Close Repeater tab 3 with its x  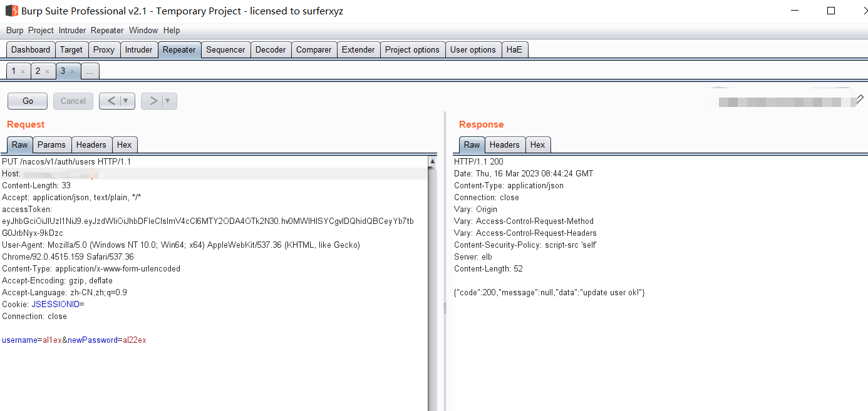[x=72, y=72]
